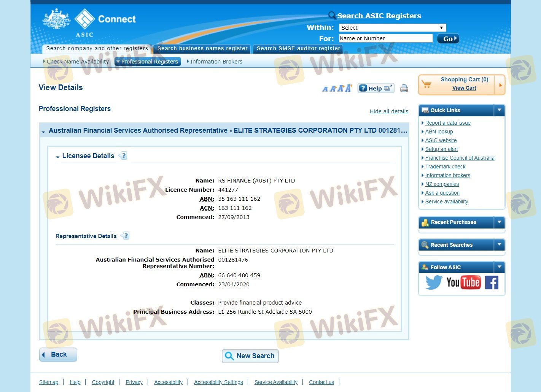The width and height of the screenshot is (541, 392).
Task: Open the NZ companies link
Action: 442,184
